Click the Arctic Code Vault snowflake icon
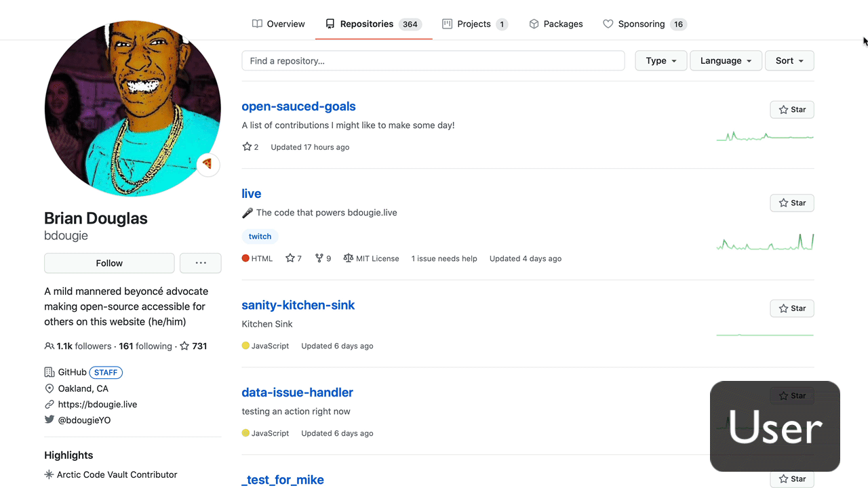 [49, 474]
